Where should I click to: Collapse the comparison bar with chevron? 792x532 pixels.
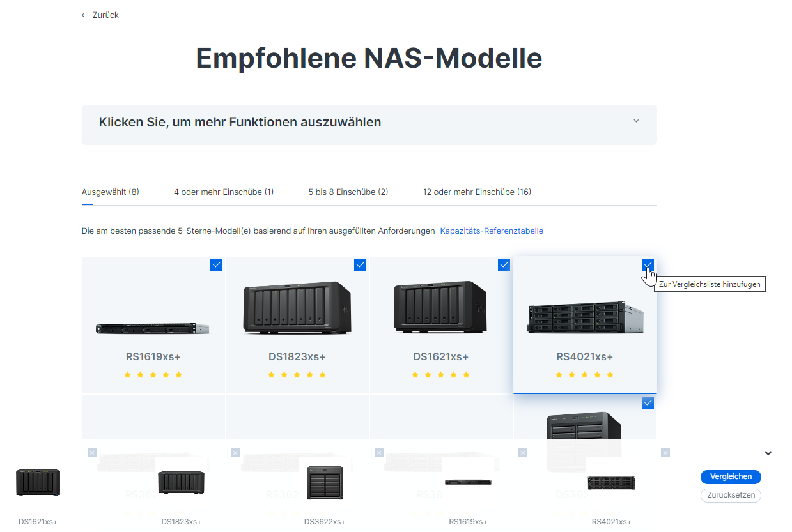(x=768, y=453)
